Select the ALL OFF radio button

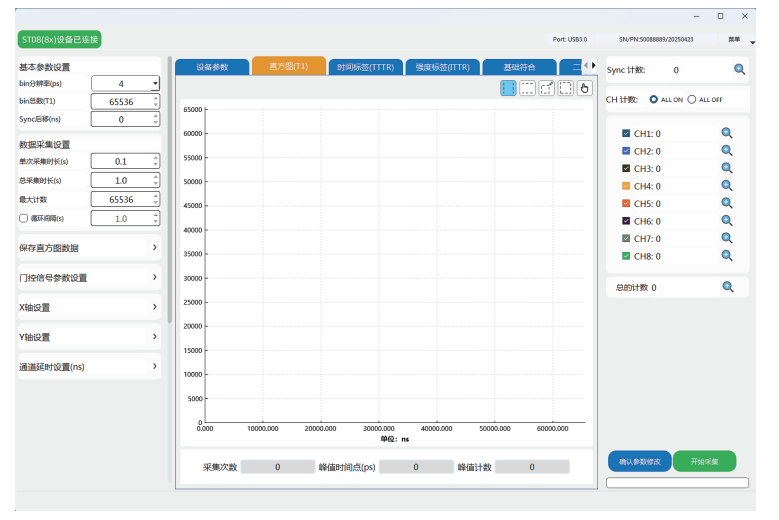pyautogui.click(x=691, y=100)
